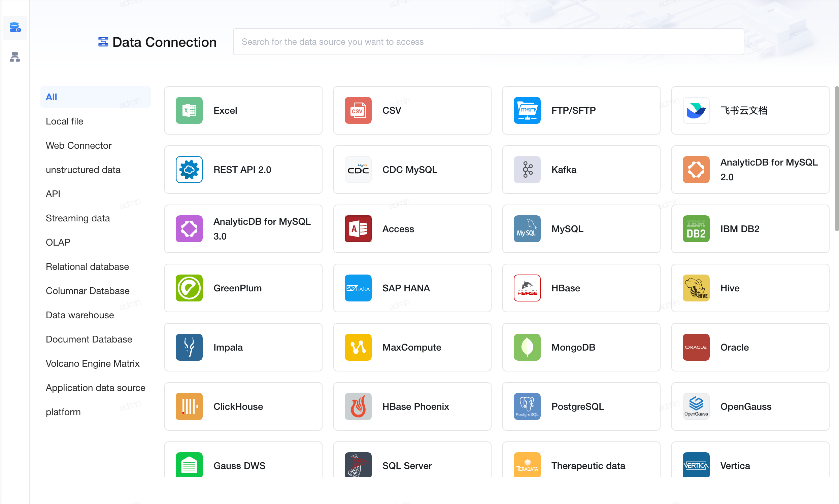Filter by Relational database category
Viewport: 839px width, 504px height.
87,266
